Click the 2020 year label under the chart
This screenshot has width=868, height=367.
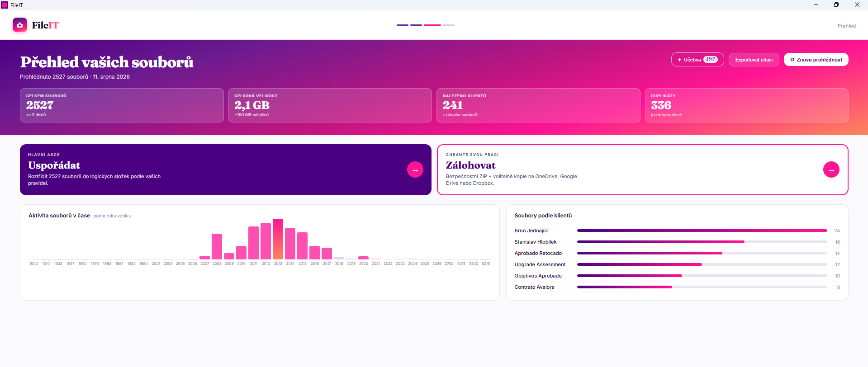[x=364, y=263]
